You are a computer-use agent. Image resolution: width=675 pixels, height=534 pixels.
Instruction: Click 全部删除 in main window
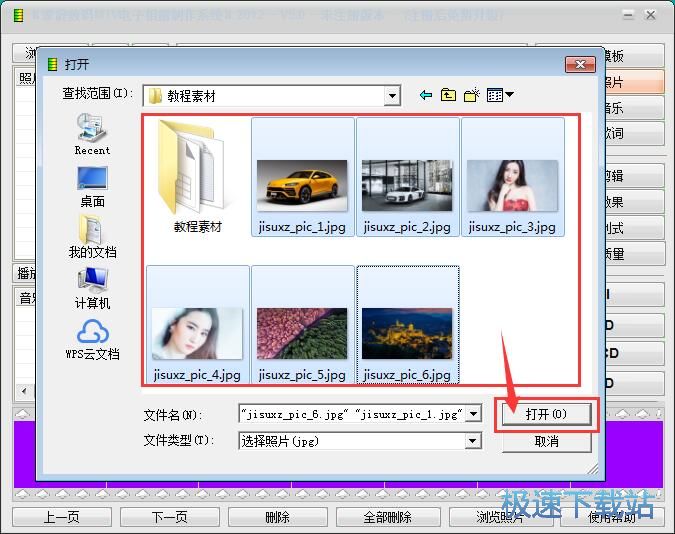click(388, 517)
